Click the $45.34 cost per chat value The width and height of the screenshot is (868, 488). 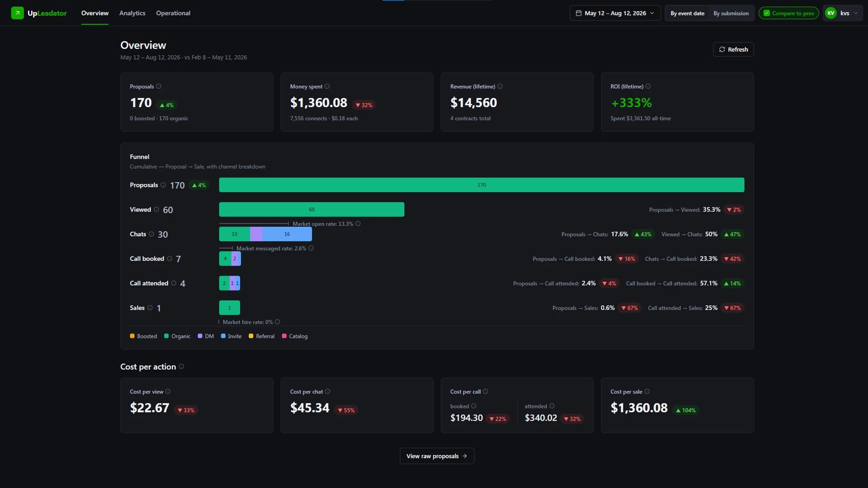310,408
